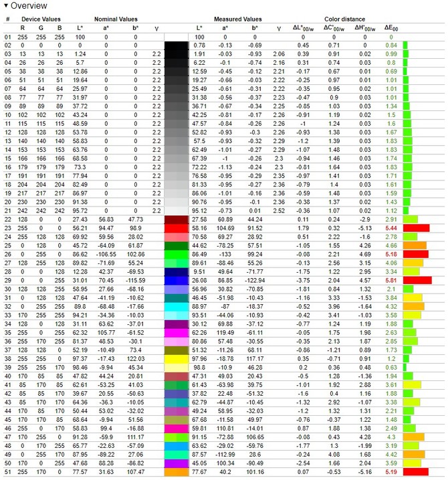Click the ΔE00 column header
The height and width of the screenshot is (480, 448).
point(391,28)
